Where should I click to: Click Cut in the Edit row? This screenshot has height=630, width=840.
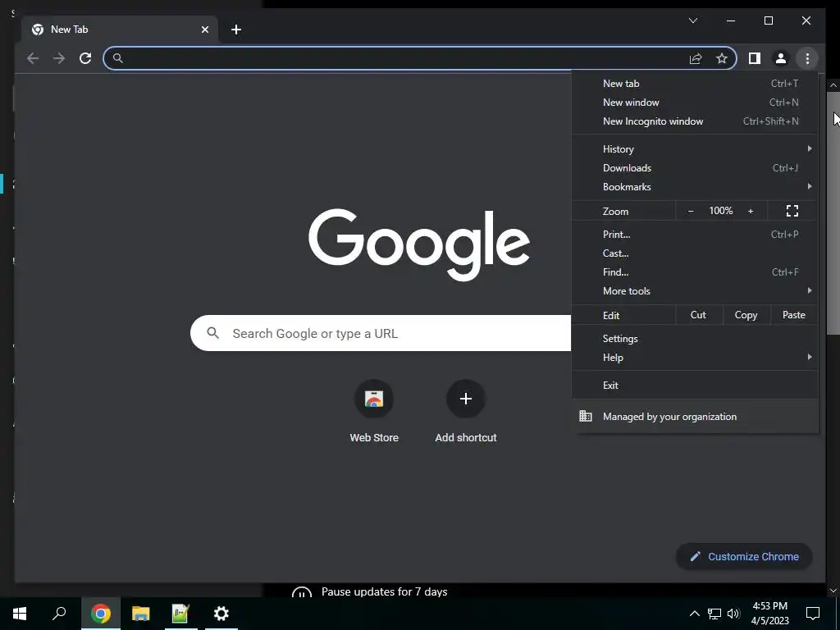click(698, 315)
